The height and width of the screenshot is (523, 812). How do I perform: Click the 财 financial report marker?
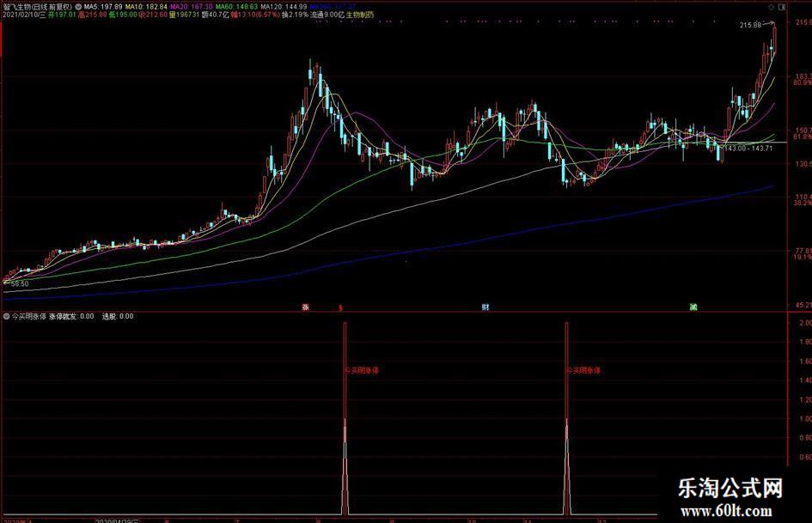point(485,307)
